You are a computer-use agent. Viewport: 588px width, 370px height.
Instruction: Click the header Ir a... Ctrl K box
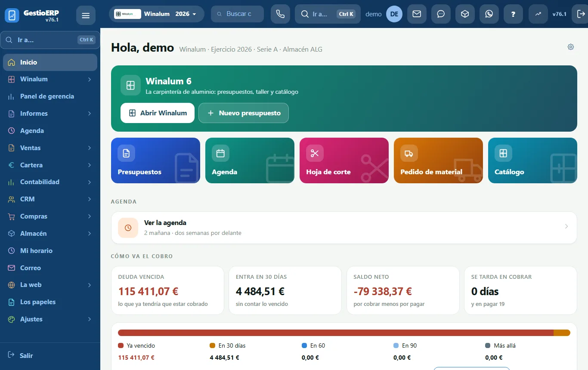click(x=328, y=14)
